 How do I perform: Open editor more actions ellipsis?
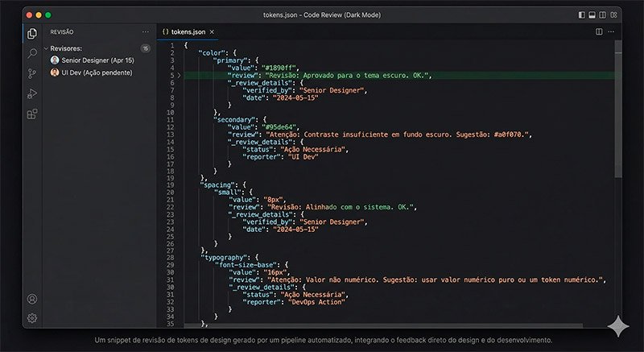coord(611,31)
